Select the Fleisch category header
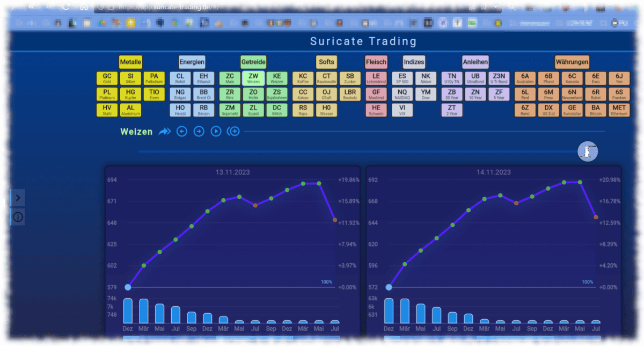This screenshot has width=644, height=346. tap(376, 61)
